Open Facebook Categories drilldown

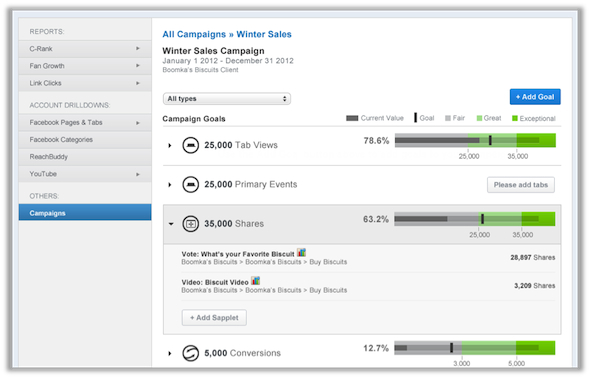click(x=85, y=140)
